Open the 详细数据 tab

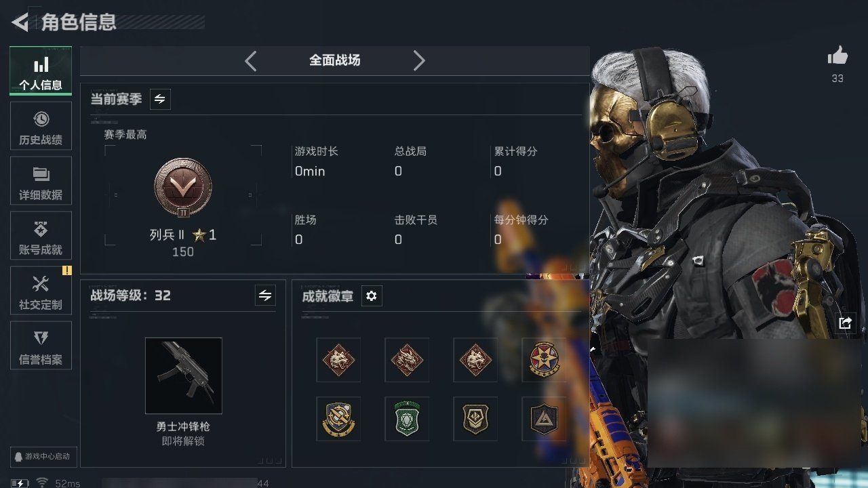tap(41, 182)
